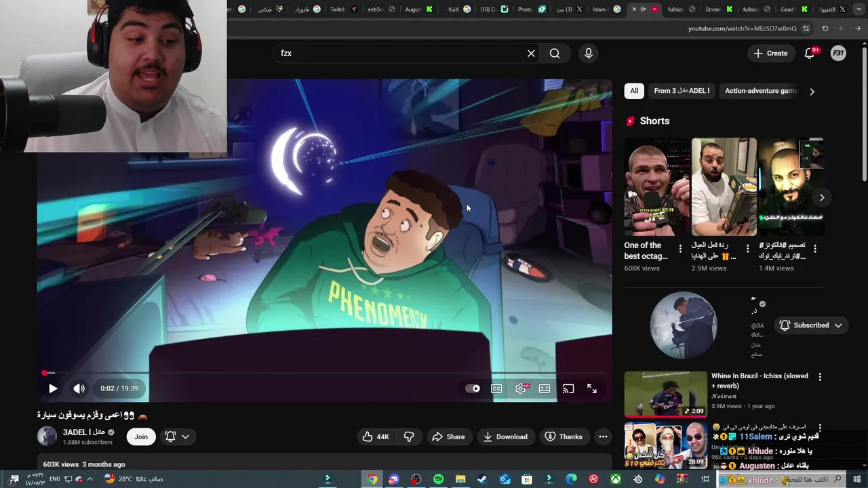This screenshot has width=868, height=488.
Task: Switch to the Photo browser tab
Action: (x=532, y=9)
